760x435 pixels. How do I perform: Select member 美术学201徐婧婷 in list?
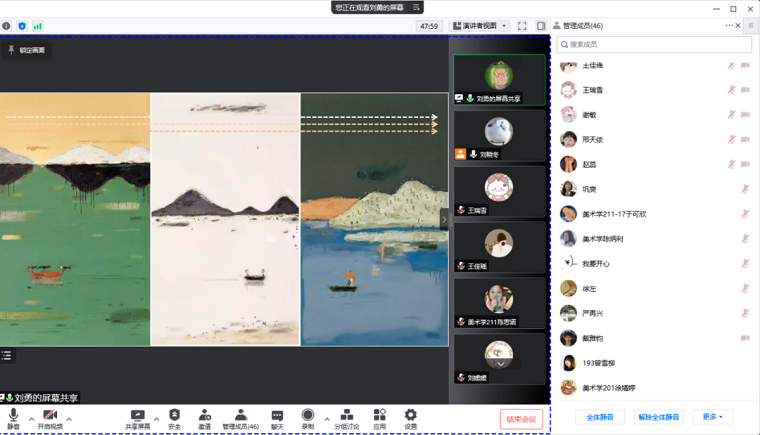654,387
